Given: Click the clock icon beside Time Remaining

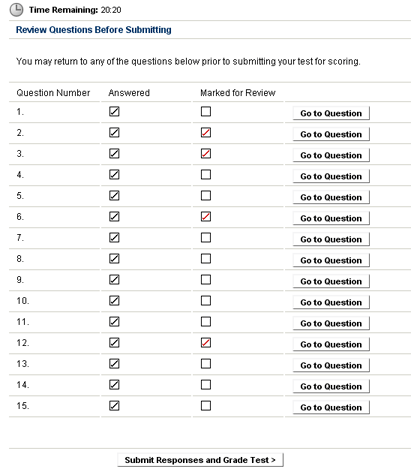Looking at the screenshot, I should pos(16,10).
